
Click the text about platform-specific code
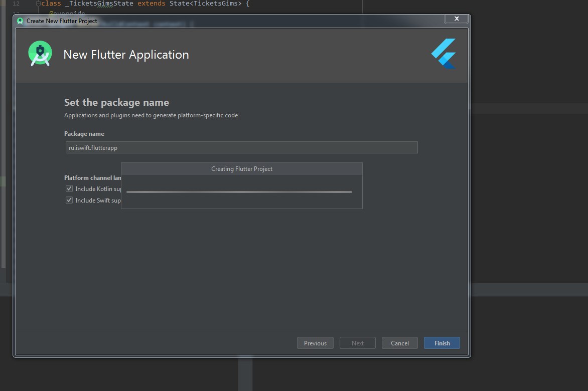151,115
